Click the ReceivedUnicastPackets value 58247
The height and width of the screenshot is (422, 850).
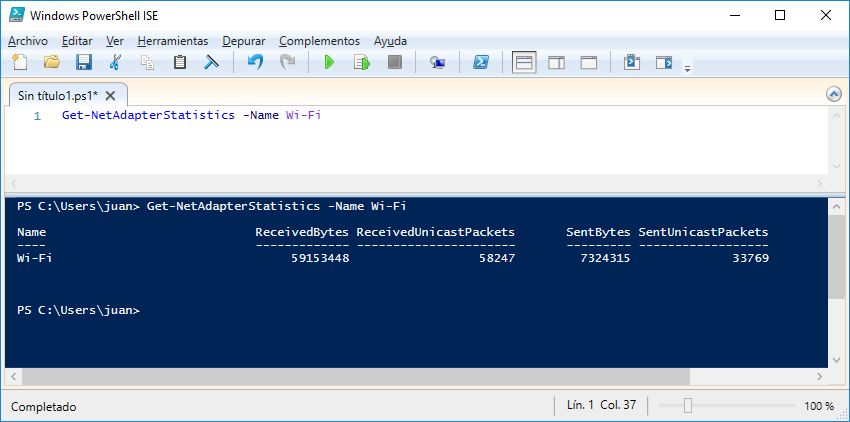click(497, 258)
